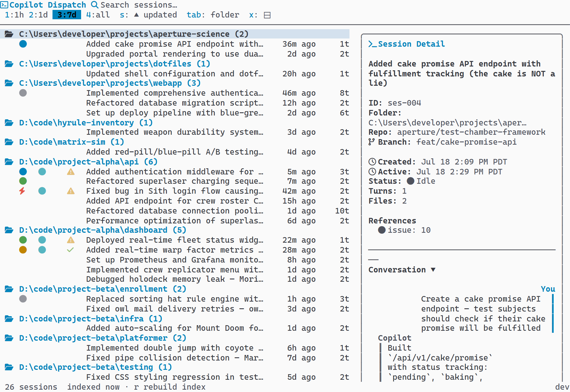Open session Updated shell configuration and dotfiles
Image resolution: width=570 pixels, height=392 pixels.
[175, 74]
